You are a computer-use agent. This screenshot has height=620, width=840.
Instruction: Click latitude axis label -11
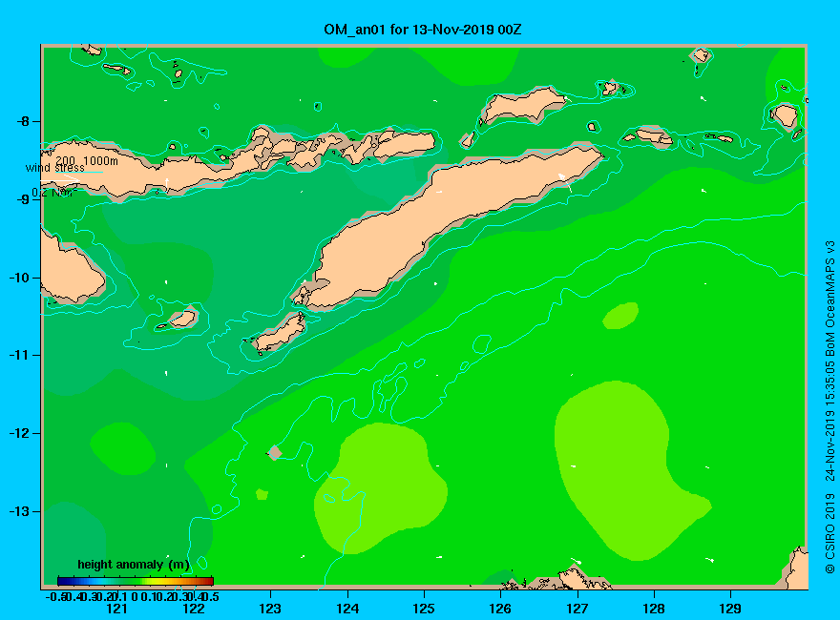[19, 356]
